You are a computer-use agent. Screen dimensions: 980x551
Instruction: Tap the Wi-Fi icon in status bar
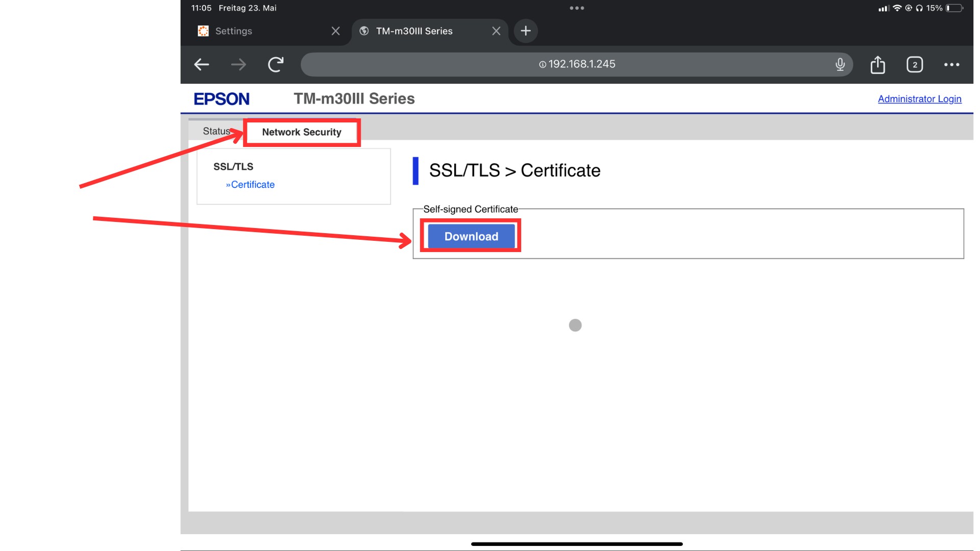[x=896, y=8]
